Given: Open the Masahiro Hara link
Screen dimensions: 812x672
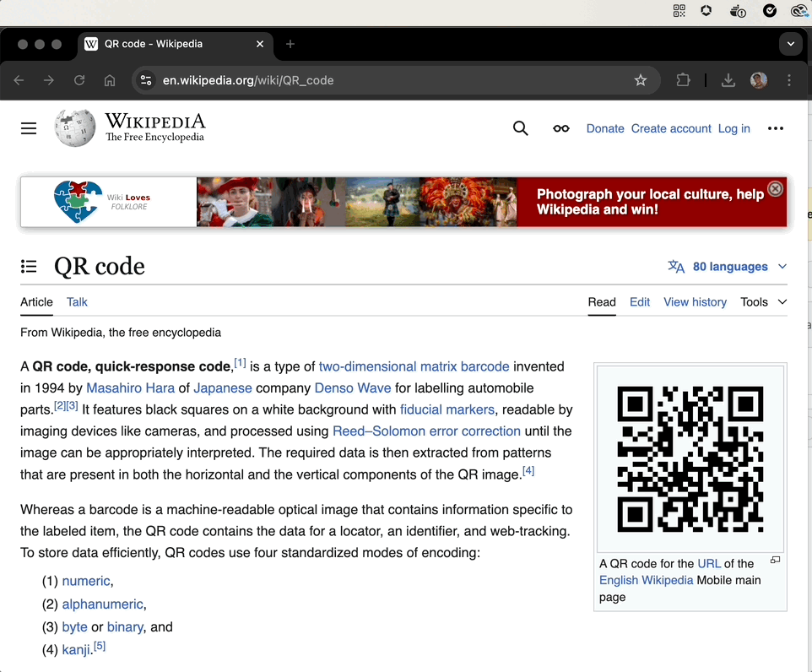Looking at the screenshot, I should (131, 388).
